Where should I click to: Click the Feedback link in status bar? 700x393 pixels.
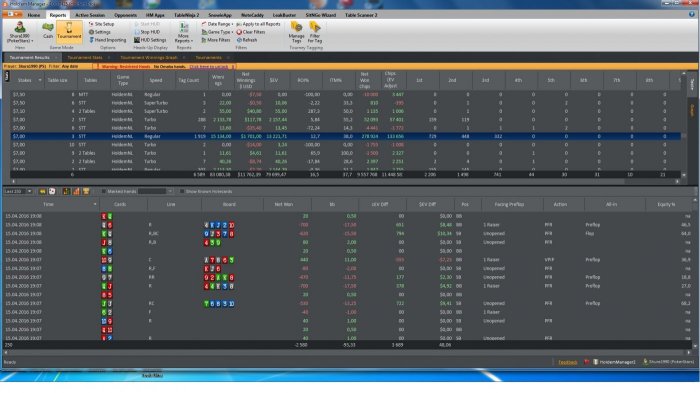[568, 362]
